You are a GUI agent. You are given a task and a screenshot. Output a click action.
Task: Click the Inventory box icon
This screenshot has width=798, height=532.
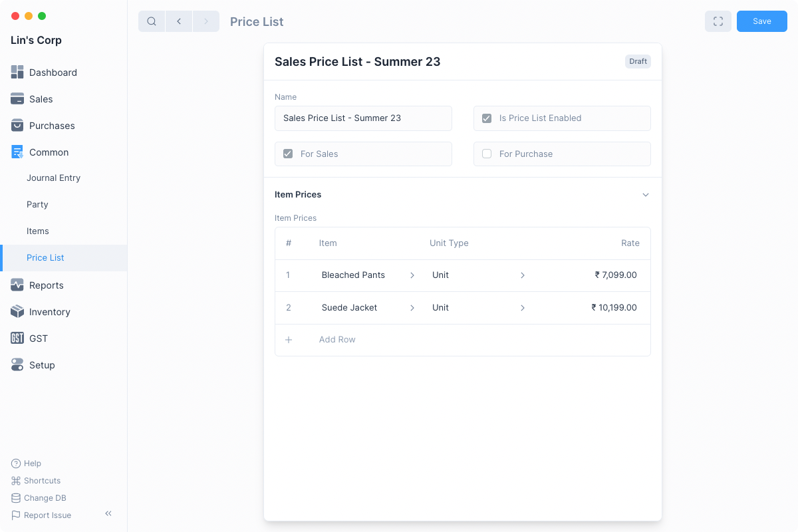coord(17,312)
